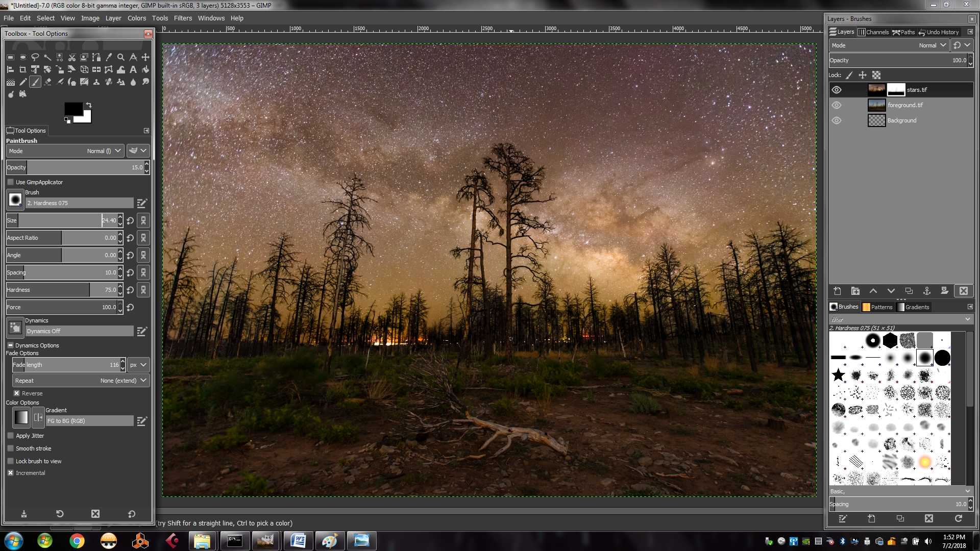
Task: Open the Windows menu
Action: 210,18
